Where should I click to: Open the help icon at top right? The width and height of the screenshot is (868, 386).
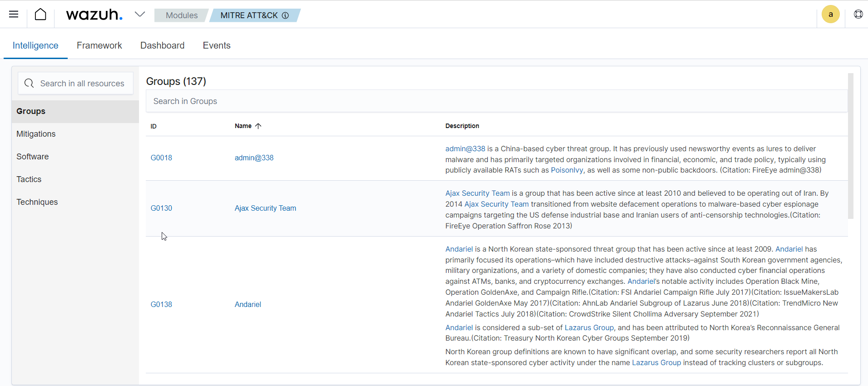pyautogui.click(x=858, y=15)
